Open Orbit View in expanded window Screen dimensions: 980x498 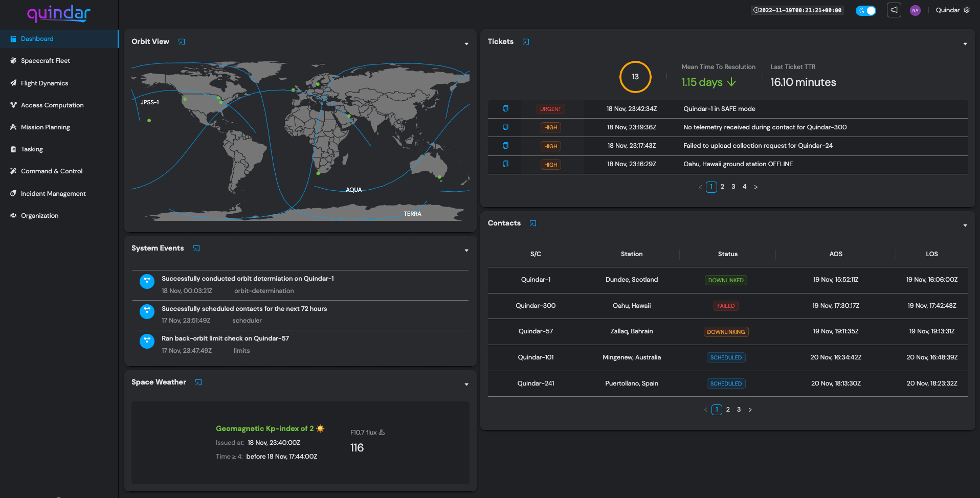coord(182,42)
